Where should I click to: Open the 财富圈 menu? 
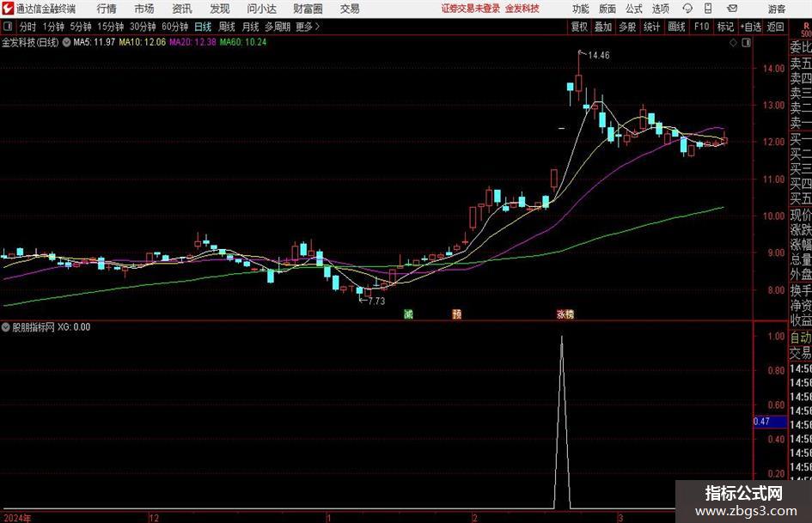pos(308,9)
